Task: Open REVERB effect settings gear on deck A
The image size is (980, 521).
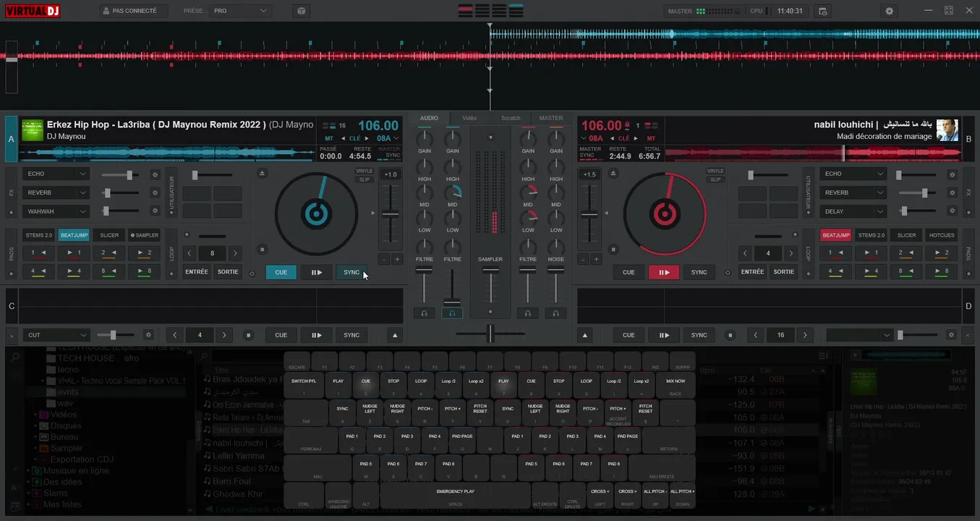Action: click(155, 192)
